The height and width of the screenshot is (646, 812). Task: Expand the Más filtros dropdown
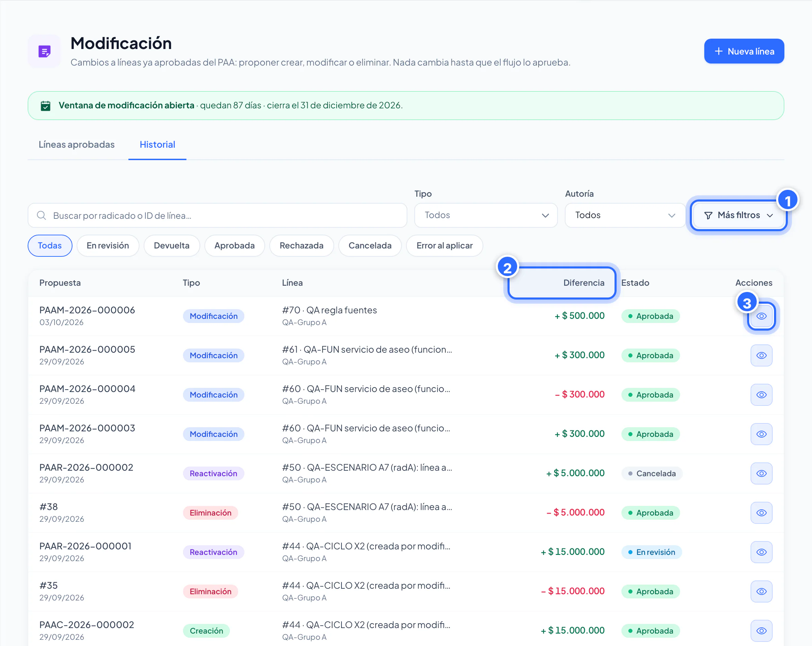tap(739, 215)
